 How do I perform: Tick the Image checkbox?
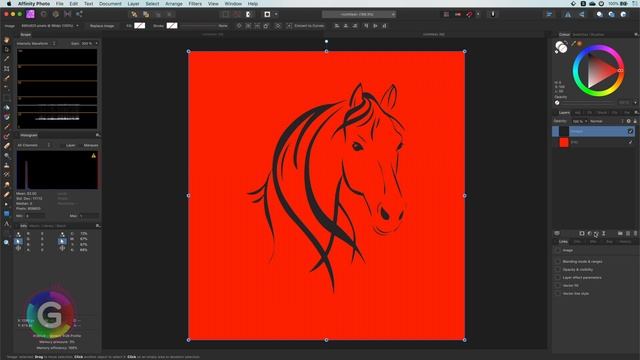tap(558, 250)
